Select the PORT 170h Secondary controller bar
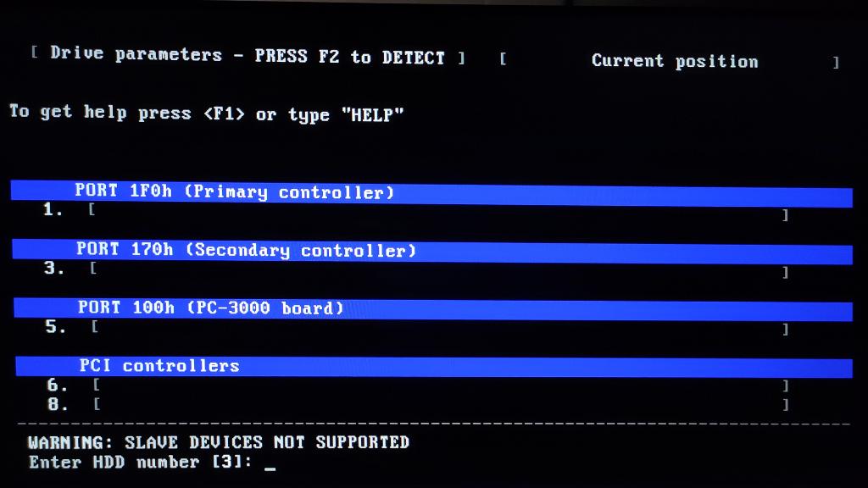Image resolution: width=868 pixels, height=488 pixels. click(431, 252)
